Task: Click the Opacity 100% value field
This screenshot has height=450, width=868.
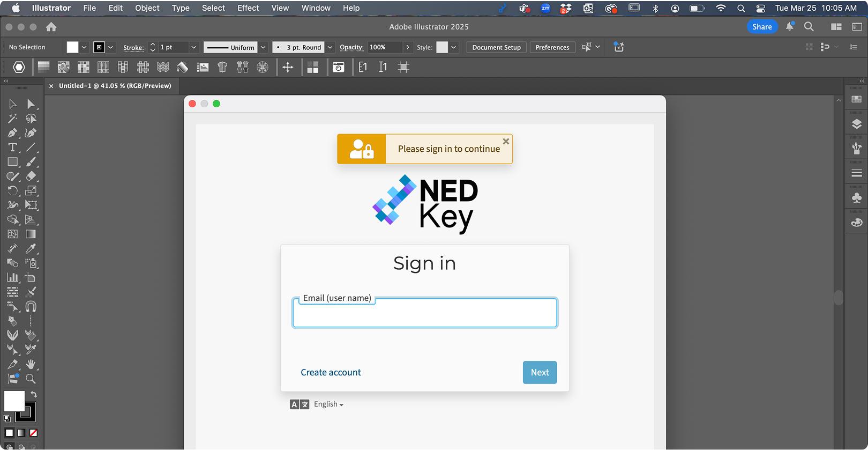Action: (x=385, y=47)
